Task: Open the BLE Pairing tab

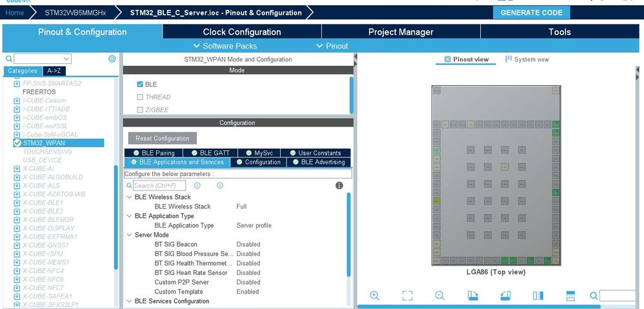Action: tap(154, 153)
